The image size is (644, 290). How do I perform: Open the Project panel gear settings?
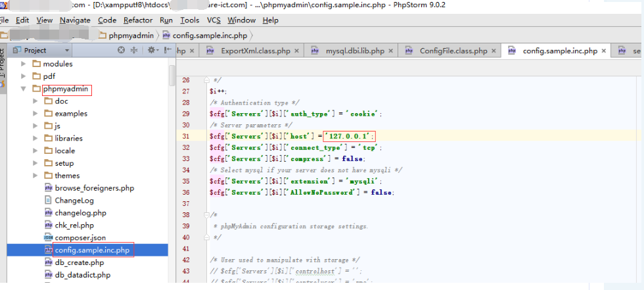[150, 50]
